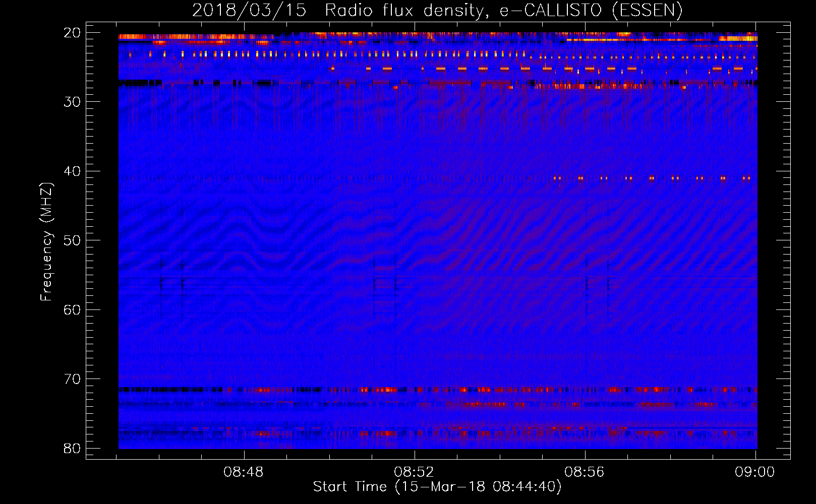Select the 'Frequency (MHZ)' y-axis label
Screen dimensions: 816x504
point(46,241)
